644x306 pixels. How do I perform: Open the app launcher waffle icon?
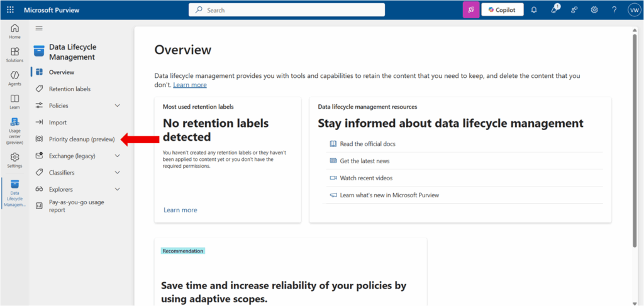11,10
